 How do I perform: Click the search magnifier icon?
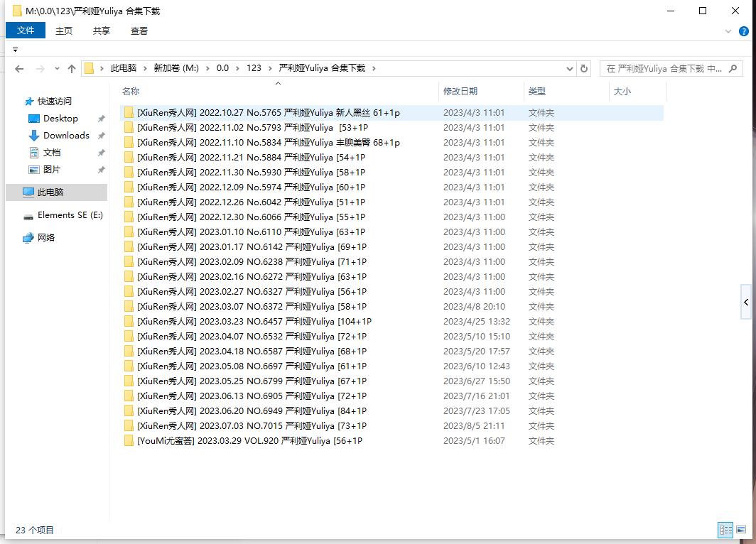(x=733, y=68)
